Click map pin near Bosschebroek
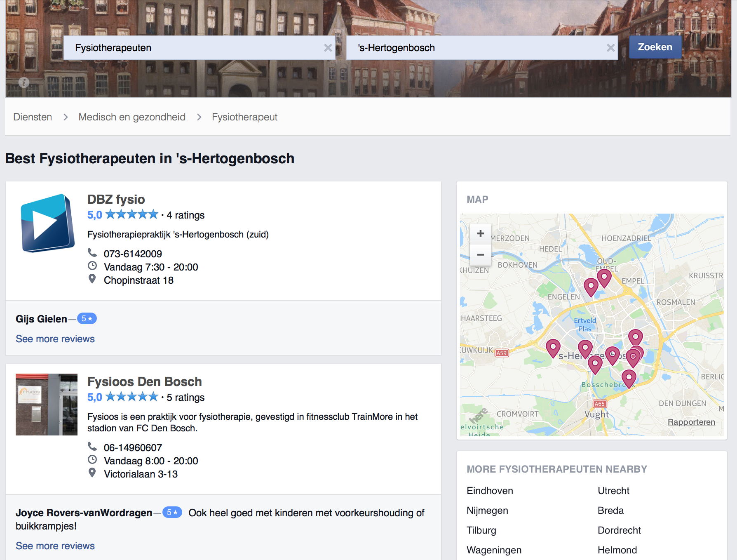 coord(629,378)
